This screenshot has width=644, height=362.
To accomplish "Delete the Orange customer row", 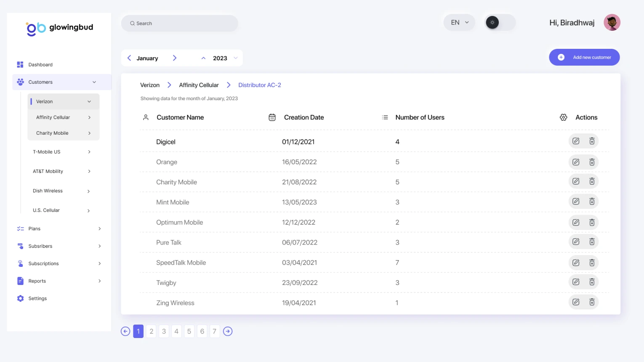I will tap(592, 162).
